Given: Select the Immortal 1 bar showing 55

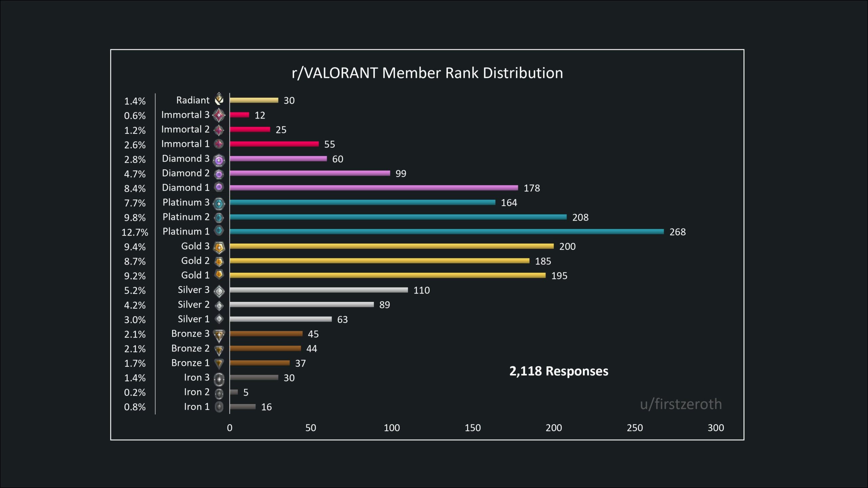Looking at the screenshot, I should tap(274, 144).
